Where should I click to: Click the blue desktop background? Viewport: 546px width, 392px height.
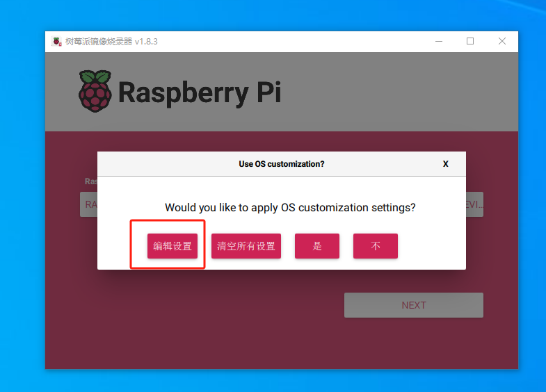tap(21, 209)
